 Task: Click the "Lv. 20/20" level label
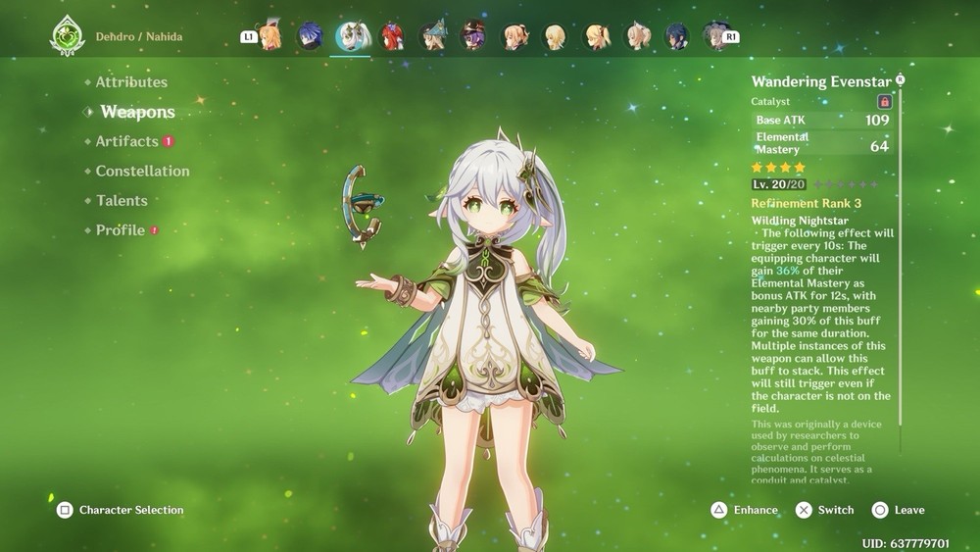coord(778,184)
